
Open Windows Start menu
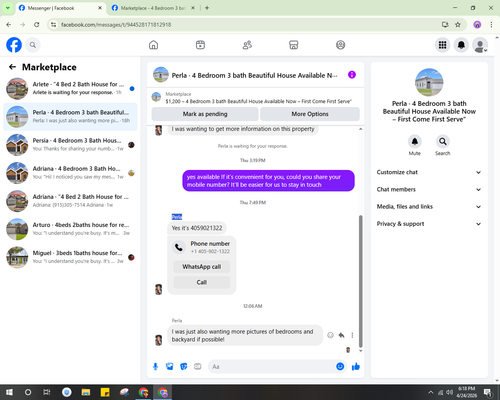click(x=9, y=392)
